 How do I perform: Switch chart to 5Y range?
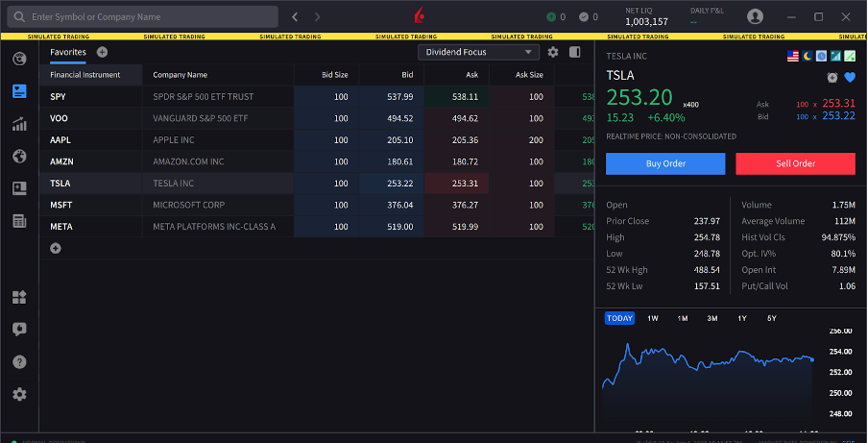tap(772, 318)
